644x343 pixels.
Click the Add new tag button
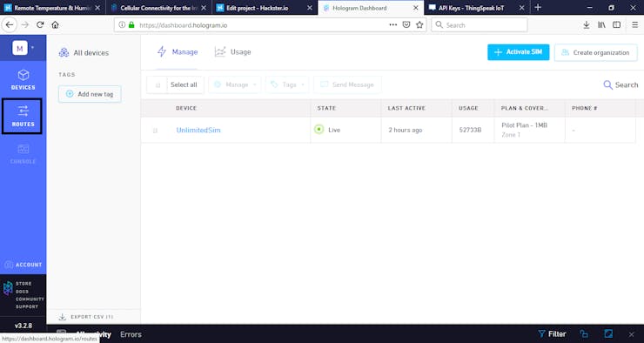(90, 94)
